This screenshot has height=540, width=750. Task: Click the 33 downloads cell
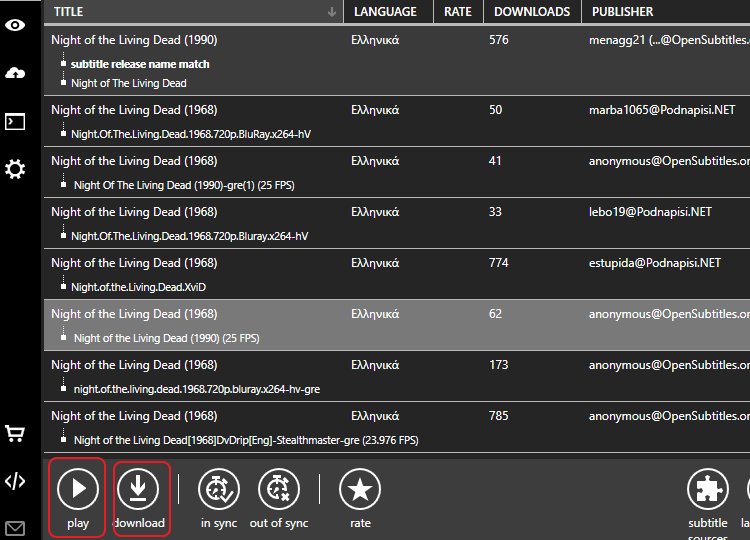pos(495,212)
